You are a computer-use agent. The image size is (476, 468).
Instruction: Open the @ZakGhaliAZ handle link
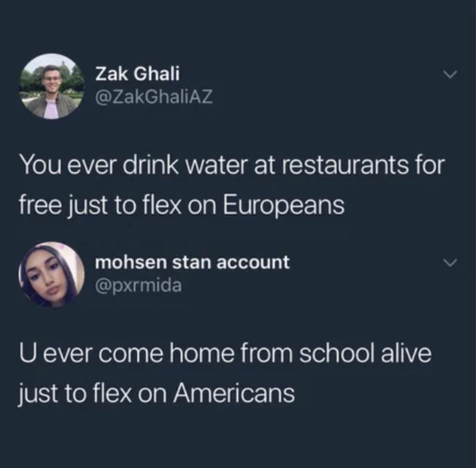154,97
